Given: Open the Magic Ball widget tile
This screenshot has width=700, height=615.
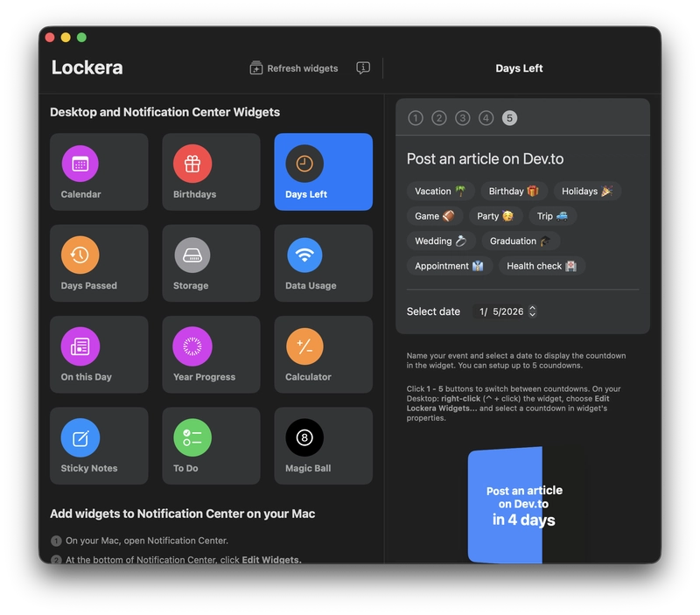Looking at the screenshot, I should (323, 446).
